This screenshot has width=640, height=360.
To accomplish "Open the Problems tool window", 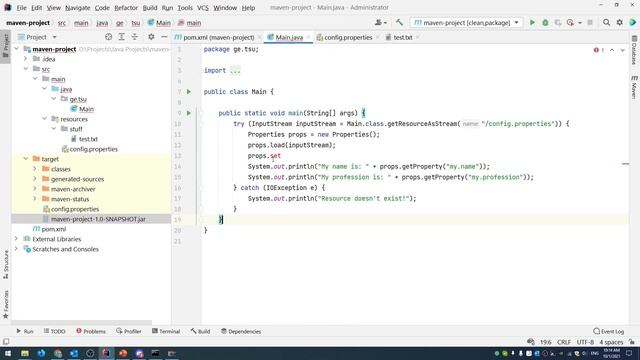I will 91,331.
